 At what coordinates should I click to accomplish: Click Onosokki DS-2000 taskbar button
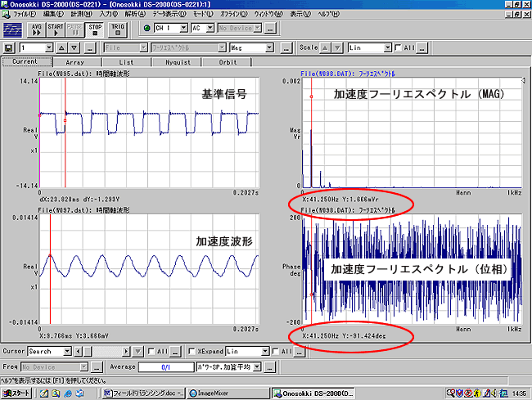pos(313,393)
